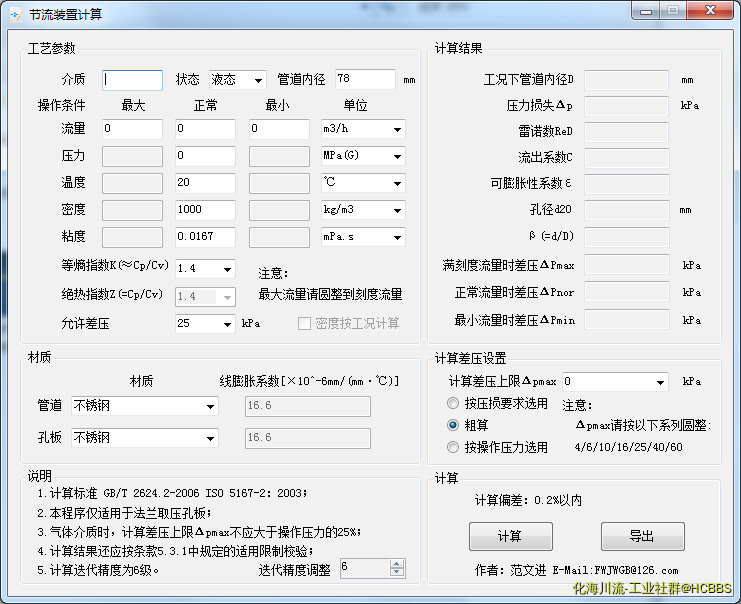
Task: Click the 压力损失Δp result field
Action: pyautogui.click(x=627, y=106)
